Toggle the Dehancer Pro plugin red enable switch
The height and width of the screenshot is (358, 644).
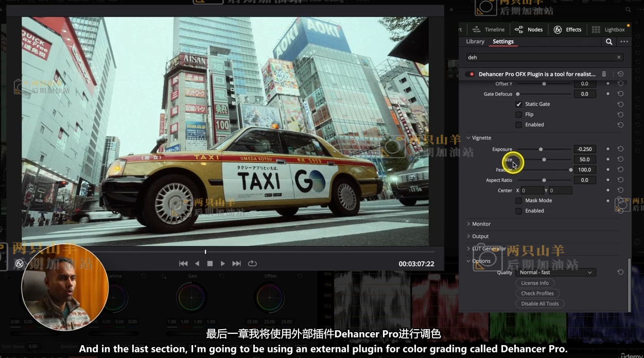point(469,74)
